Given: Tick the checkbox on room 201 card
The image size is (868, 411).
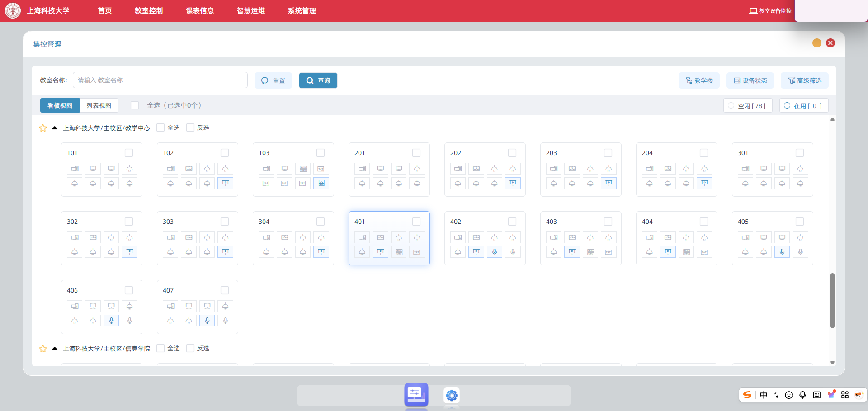Looking at the screenshot, I should [416, 153].
